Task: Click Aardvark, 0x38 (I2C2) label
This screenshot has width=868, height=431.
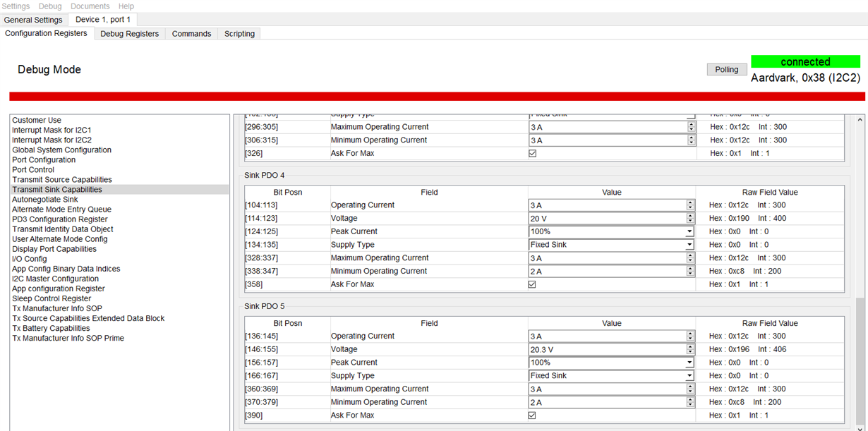Action: (x=805, y=78)
